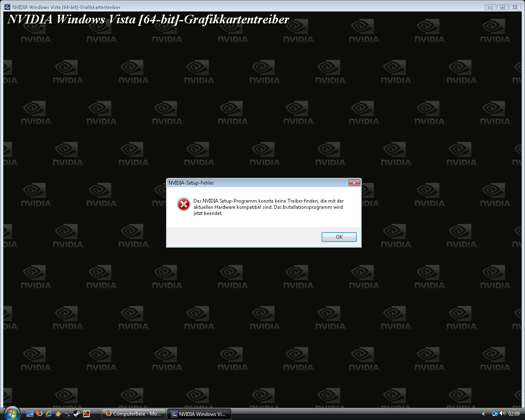Screen dimensions: 525x420
Task: Click the NVIDIA-Setup-Fehler dialog title
Action: click(x=191, y=183)
